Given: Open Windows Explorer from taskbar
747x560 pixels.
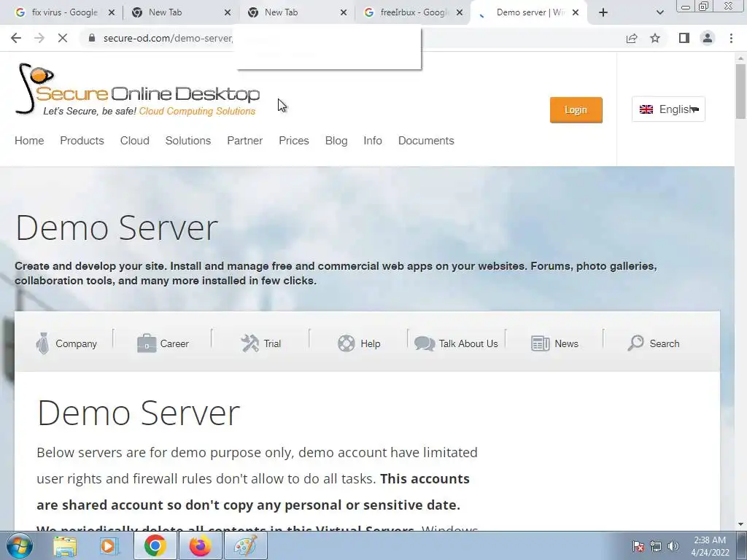Looking at the screenshot, I should click(65, 545).
